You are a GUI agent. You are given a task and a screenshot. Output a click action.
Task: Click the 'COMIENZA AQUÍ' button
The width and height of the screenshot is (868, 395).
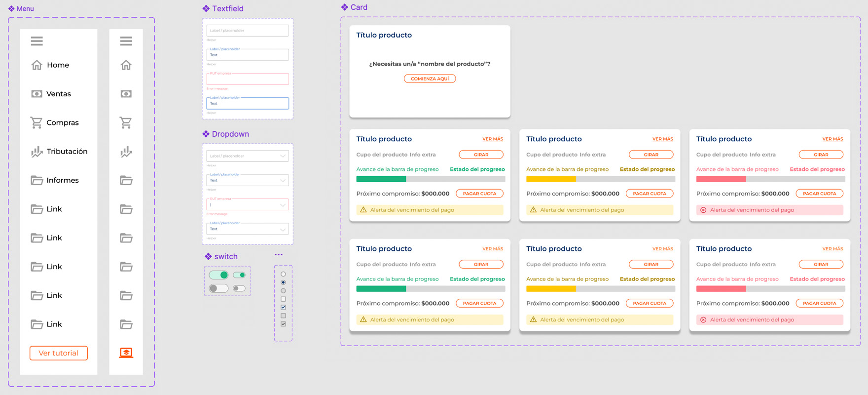click(x=430, y=79)
